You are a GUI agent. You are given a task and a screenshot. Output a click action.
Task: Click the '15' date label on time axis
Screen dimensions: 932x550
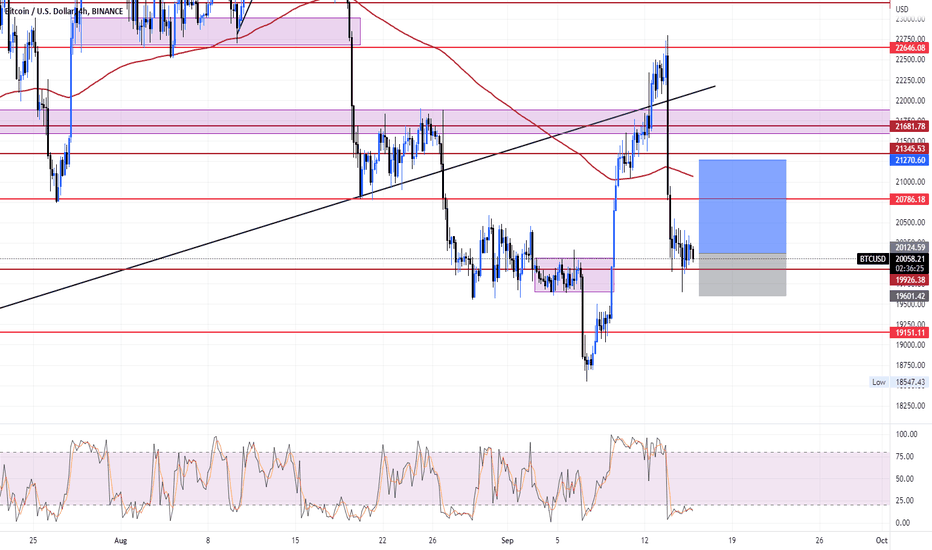click(x=295, y=540)
